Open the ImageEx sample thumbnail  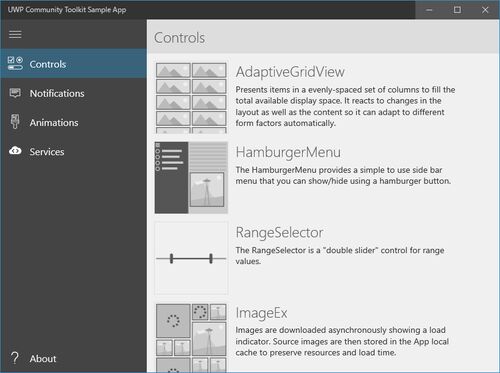tap(191, 337)
